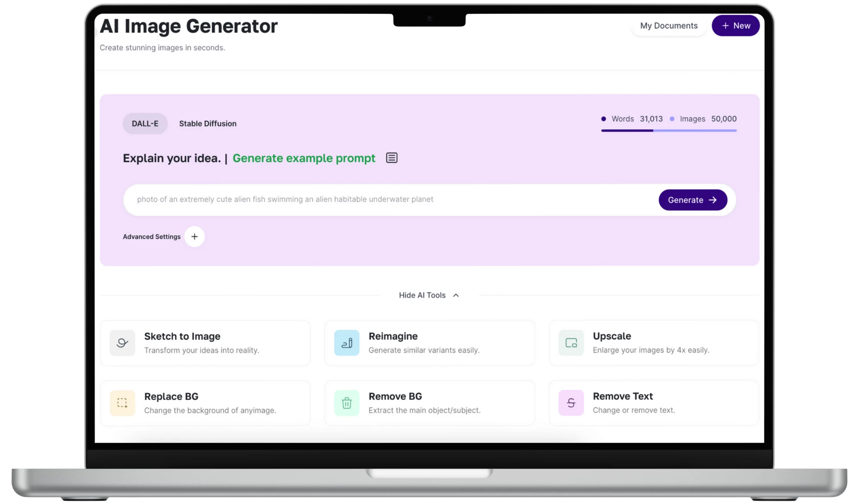The image size is (859, 504).
Task: Click the New document button
Action: coord(735,25)
